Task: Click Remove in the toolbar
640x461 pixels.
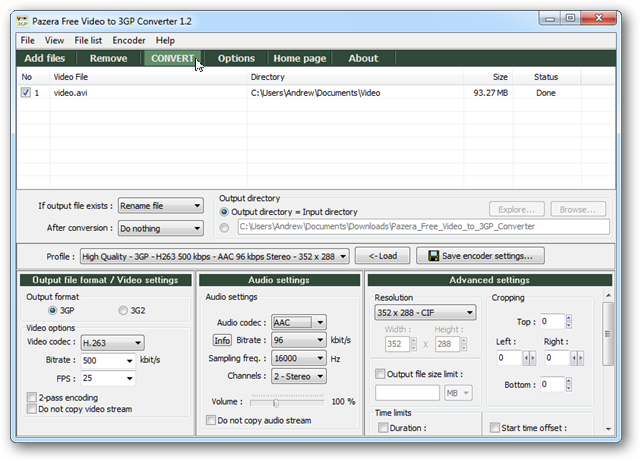Action: (108, 59)
